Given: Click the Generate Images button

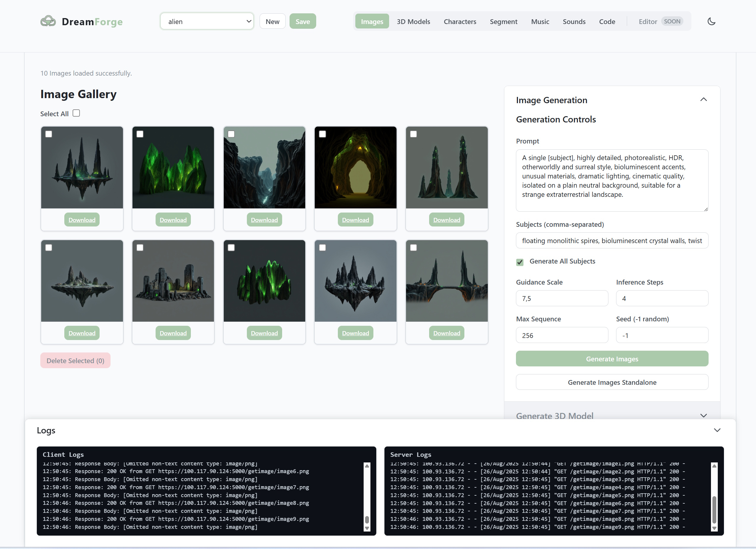Looking at the screenshot, I should pos(612,359).
